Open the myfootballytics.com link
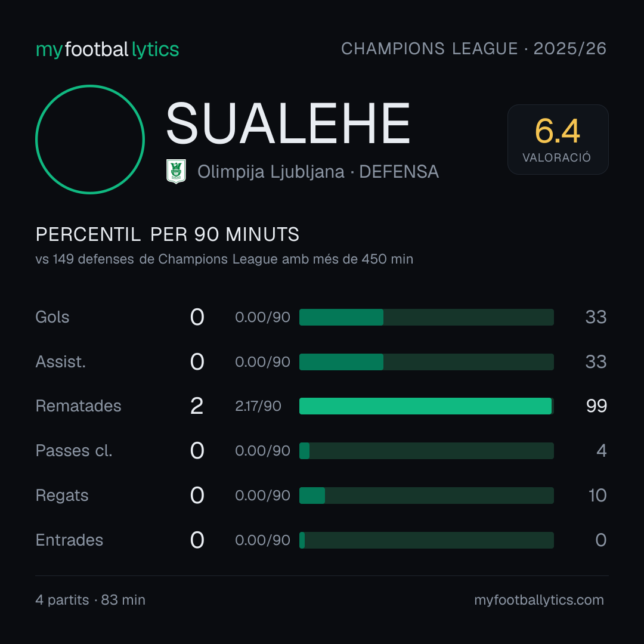Image resolution: width=644 pixels, height=644 pixels. click(539, 600)
